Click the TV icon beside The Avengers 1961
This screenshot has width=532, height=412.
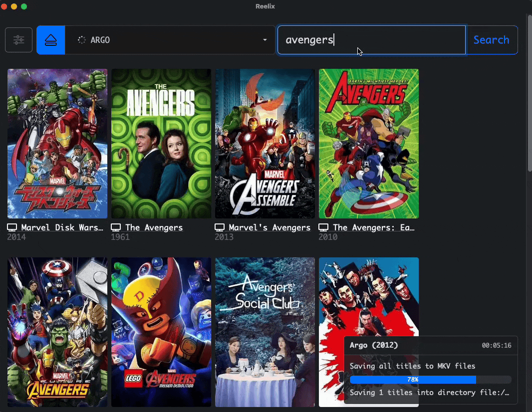pos(116,227)
